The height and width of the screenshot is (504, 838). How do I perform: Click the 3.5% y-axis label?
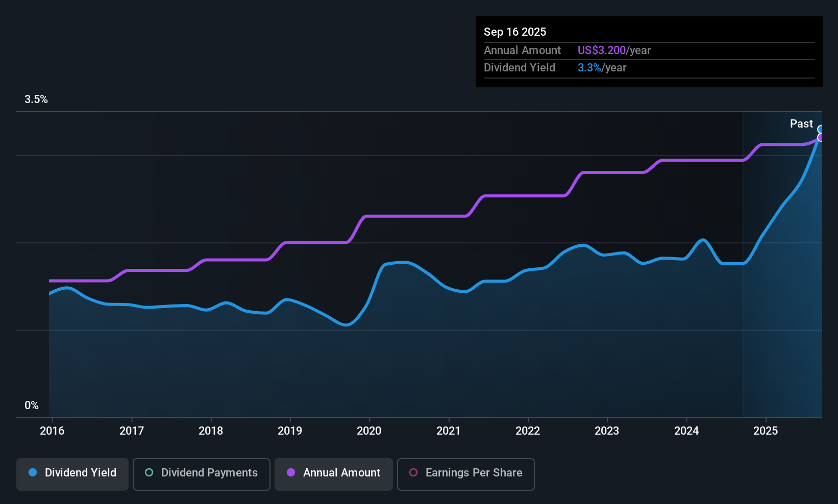click(36, 99)
